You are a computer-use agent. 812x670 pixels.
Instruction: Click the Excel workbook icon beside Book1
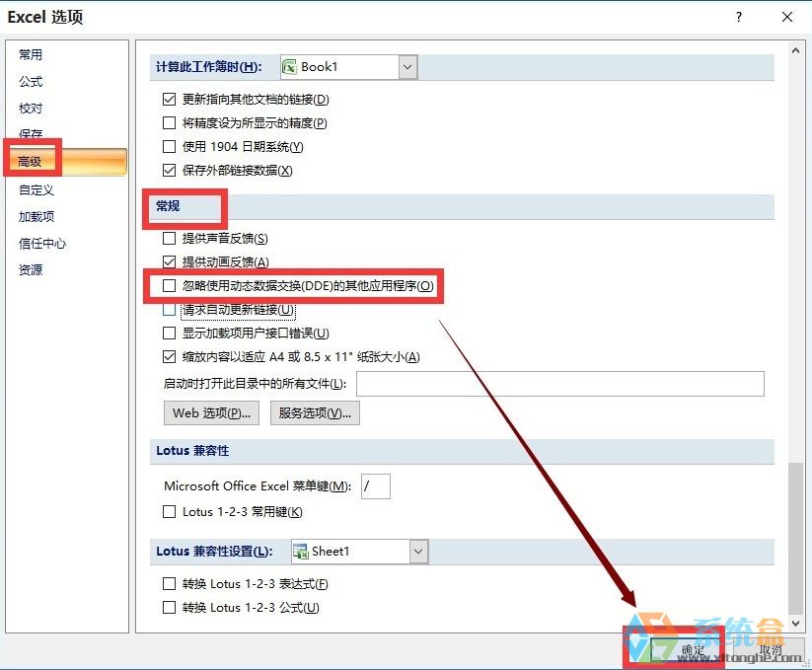click(x=289, y=66)
